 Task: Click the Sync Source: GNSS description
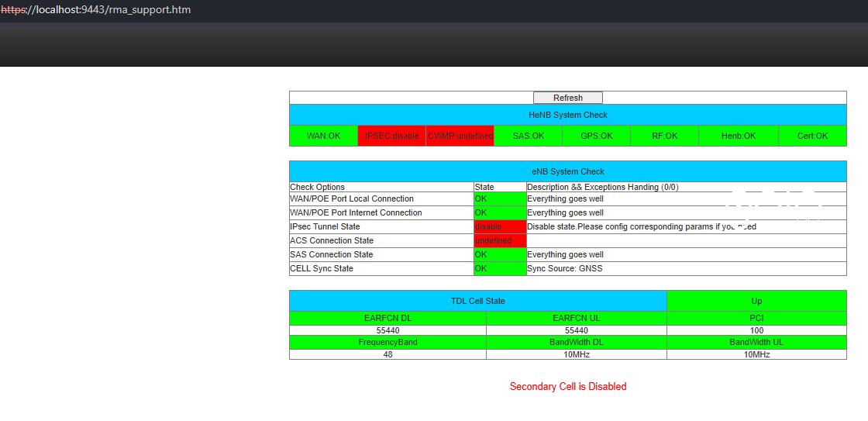pos(564,268)
